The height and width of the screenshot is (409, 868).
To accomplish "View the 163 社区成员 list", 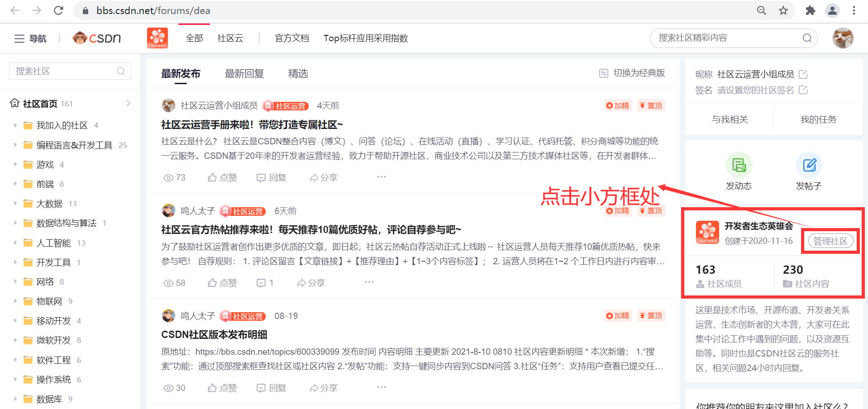I will pyautogui.click(x=719, y=276).
